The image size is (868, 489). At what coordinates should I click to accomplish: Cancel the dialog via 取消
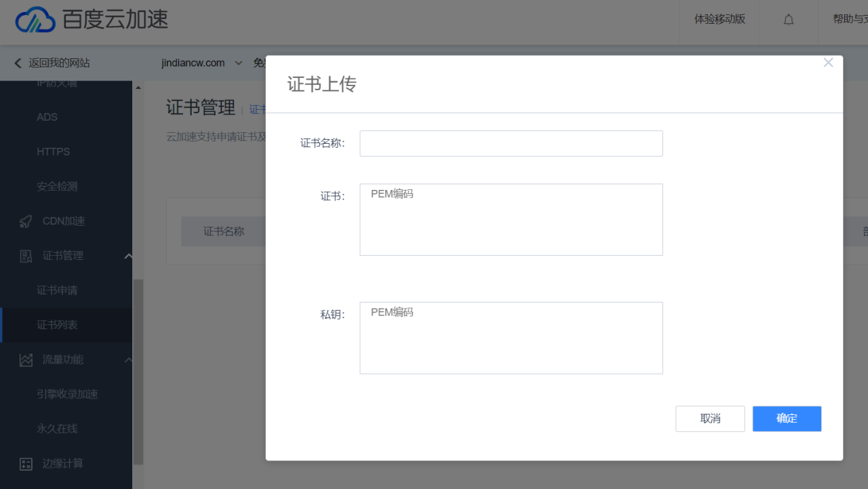pyautogui.click(x=710, y=418)
